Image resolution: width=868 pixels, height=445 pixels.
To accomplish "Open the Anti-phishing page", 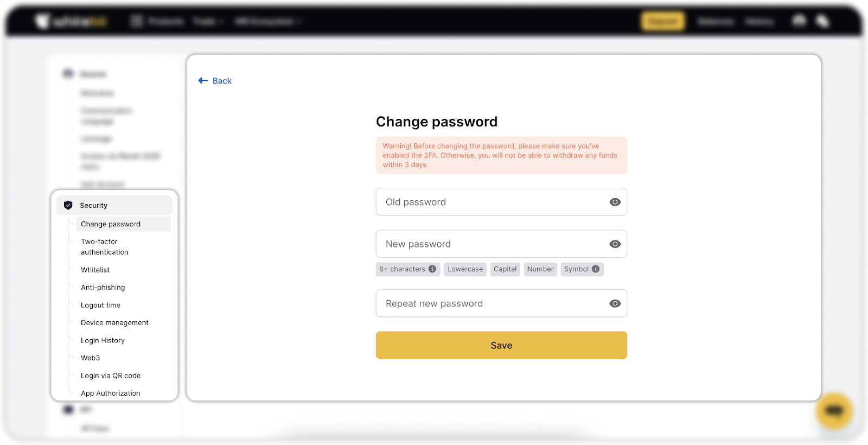I will pos(103,288).
